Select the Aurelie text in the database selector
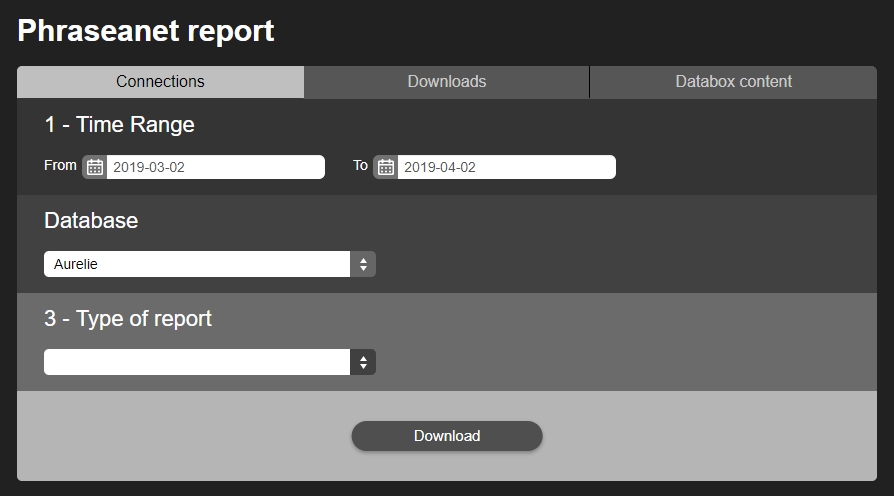The width and height of the screenshot is (894, 496). (x=76, y=264)
